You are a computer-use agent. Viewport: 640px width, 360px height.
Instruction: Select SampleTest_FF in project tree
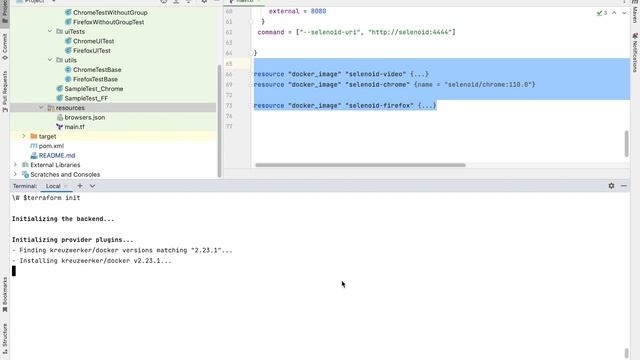pyautogui.click(x=86, y=98)
